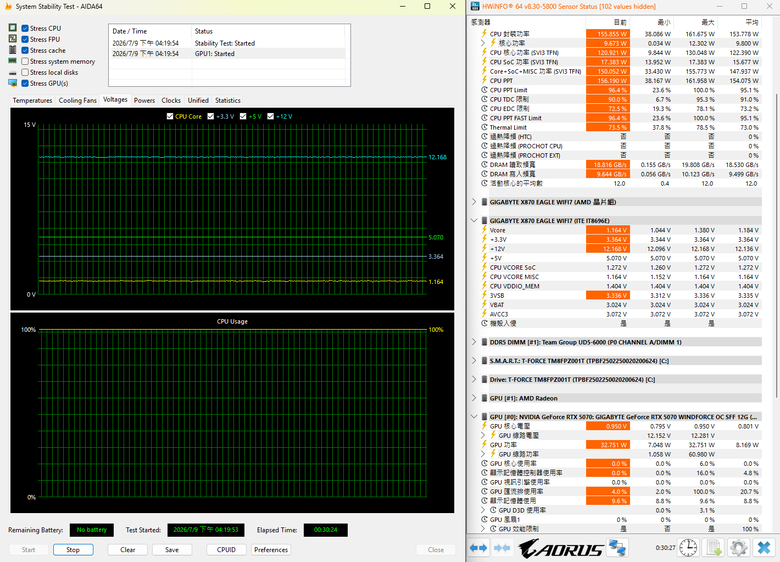The image size is (780, 562).
Task: Click the clock icon beside DRAM 讀取頻寬
Action: point(484,165)
